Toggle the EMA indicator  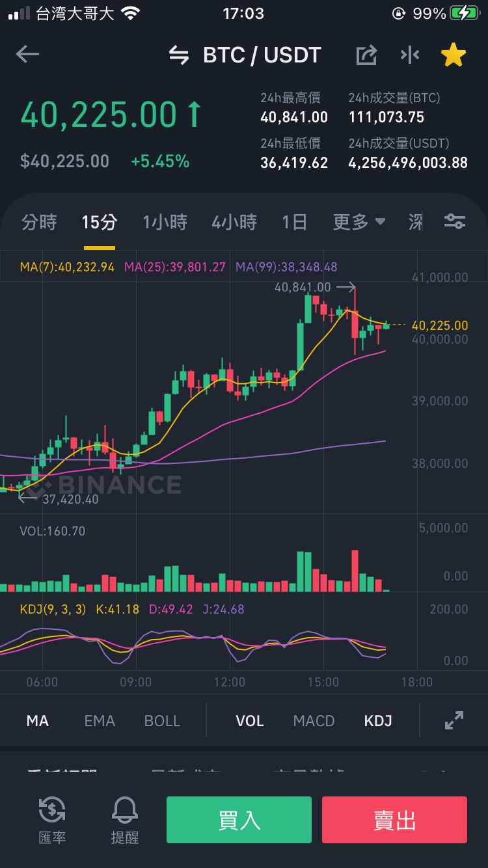[x=100, y=721]
